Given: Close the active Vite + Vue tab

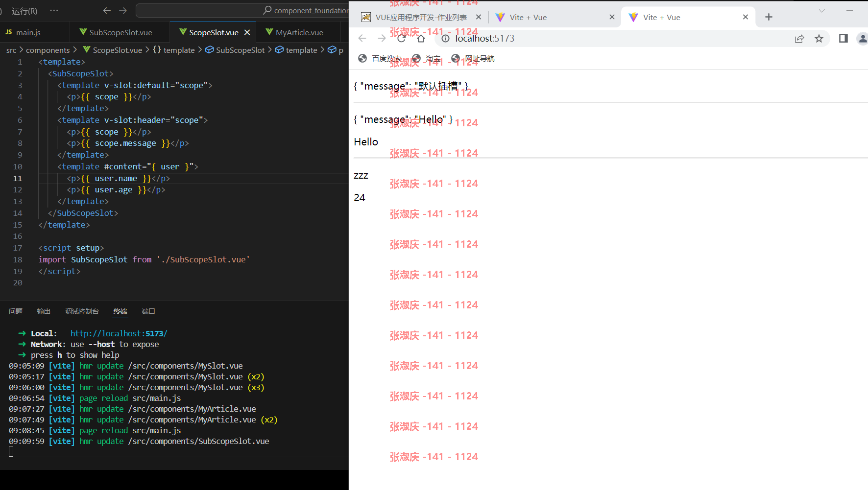Looking at the screenshot, I should 746,17.
